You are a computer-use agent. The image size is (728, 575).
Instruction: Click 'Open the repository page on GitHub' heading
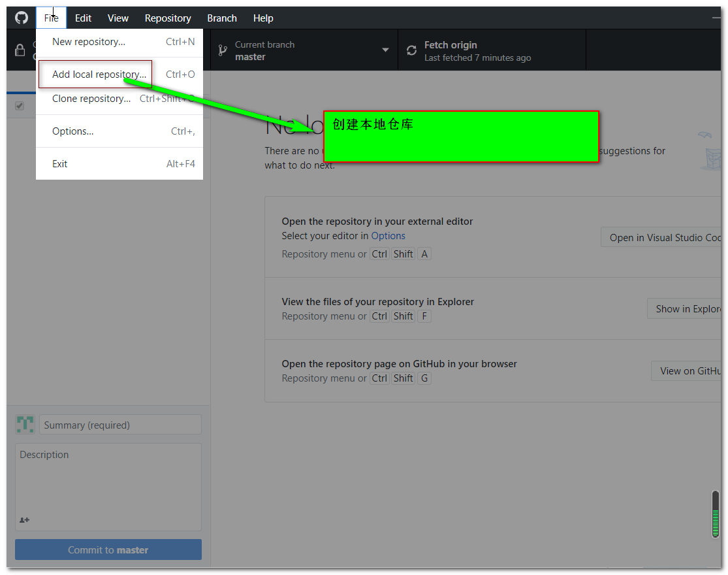point(399,364)
